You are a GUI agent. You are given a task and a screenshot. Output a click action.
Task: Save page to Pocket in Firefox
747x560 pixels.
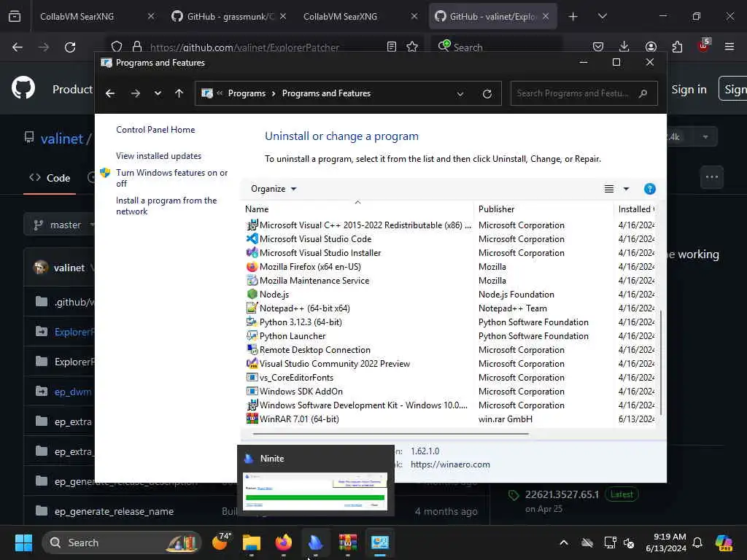598,47
